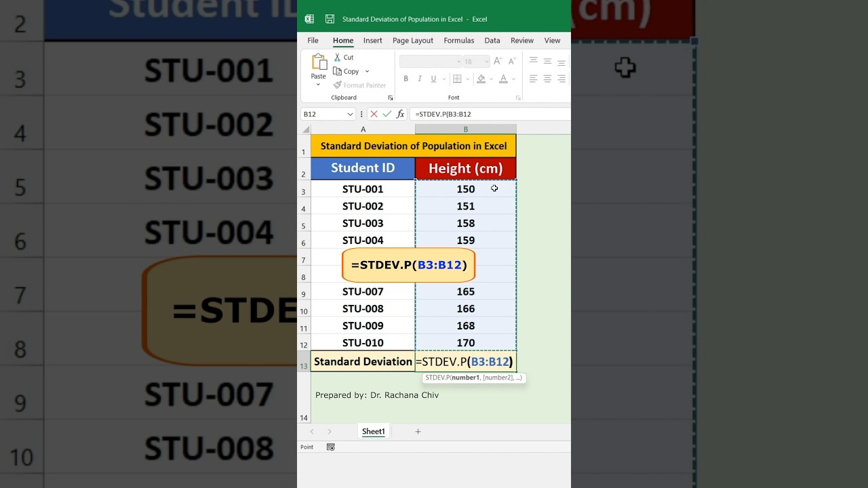Click the height cell 150

[x=465, y=189]
